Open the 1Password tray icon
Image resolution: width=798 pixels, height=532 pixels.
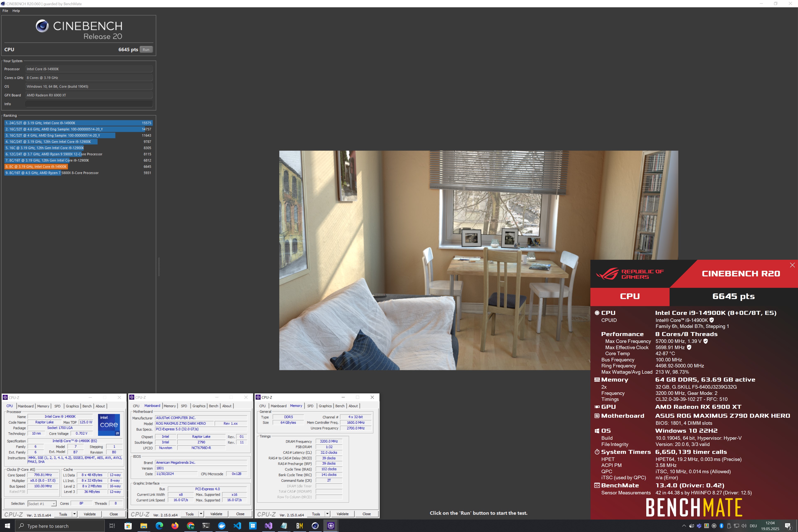(x=714, y=526)
